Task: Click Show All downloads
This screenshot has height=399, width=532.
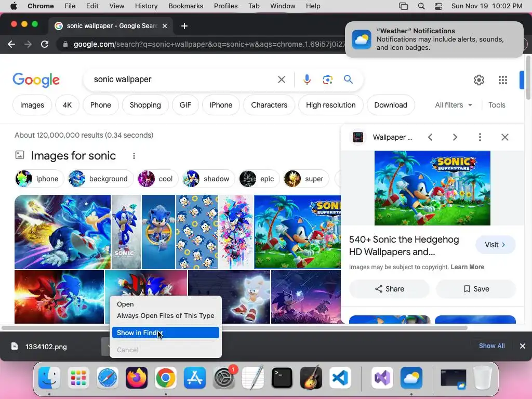Action: click(x=491, y=345)
